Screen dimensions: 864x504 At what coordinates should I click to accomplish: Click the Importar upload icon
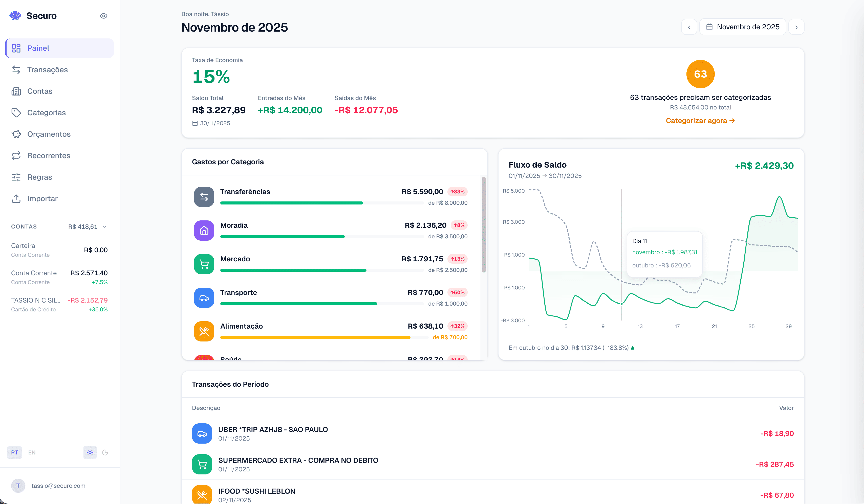click(x=16, y=198)
